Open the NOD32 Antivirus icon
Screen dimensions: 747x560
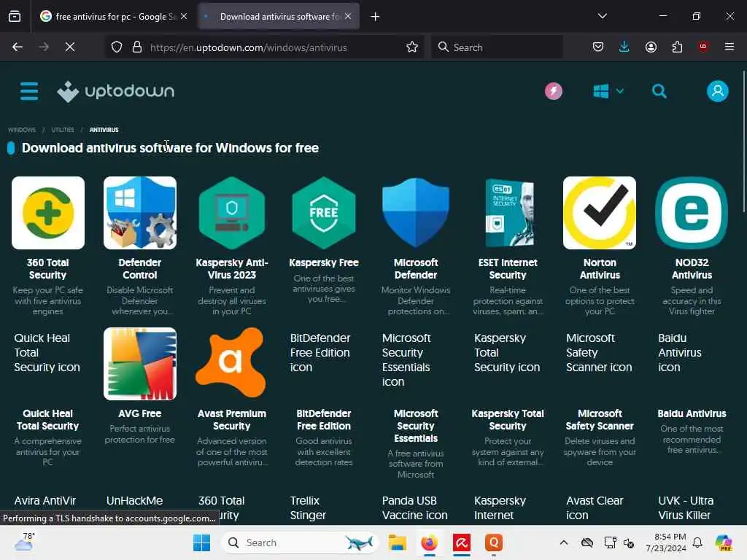[x=692, y=213]
